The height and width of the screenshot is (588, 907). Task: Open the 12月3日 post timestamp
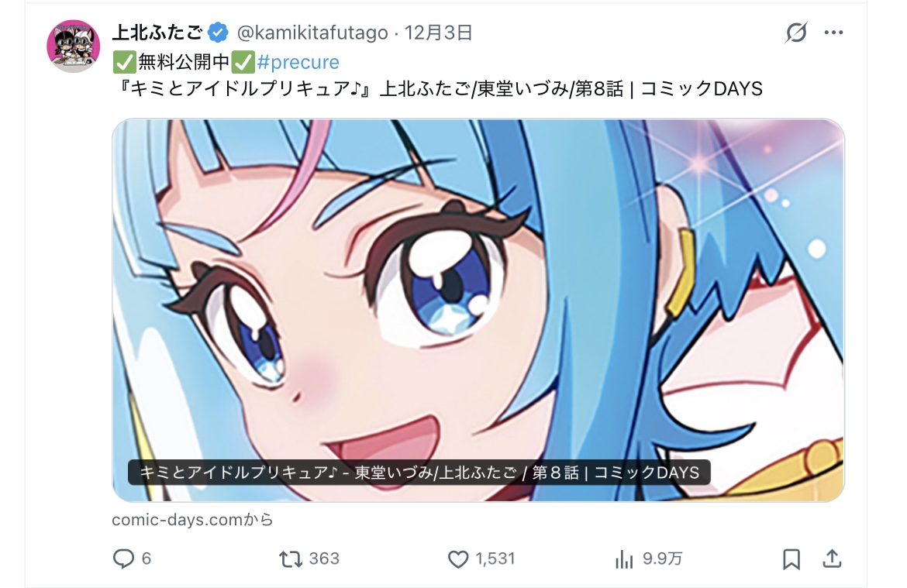(439, 33)
